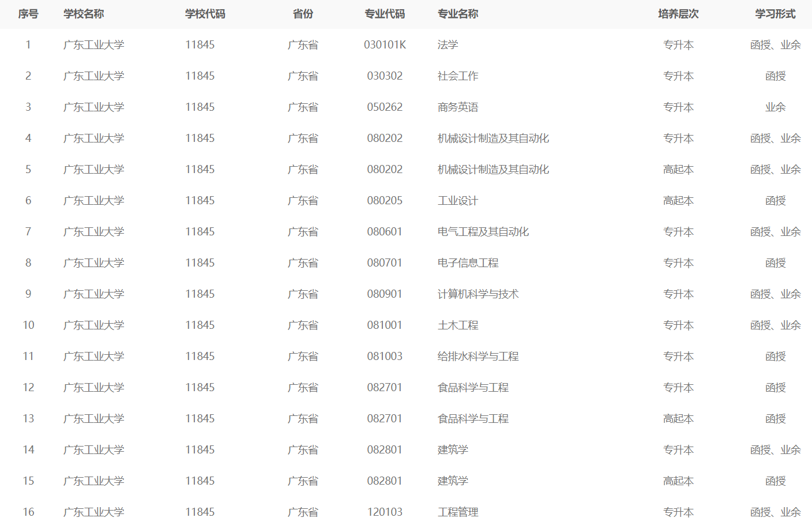
Task: Click the 专业代码 column header
Action: (385, 14)
